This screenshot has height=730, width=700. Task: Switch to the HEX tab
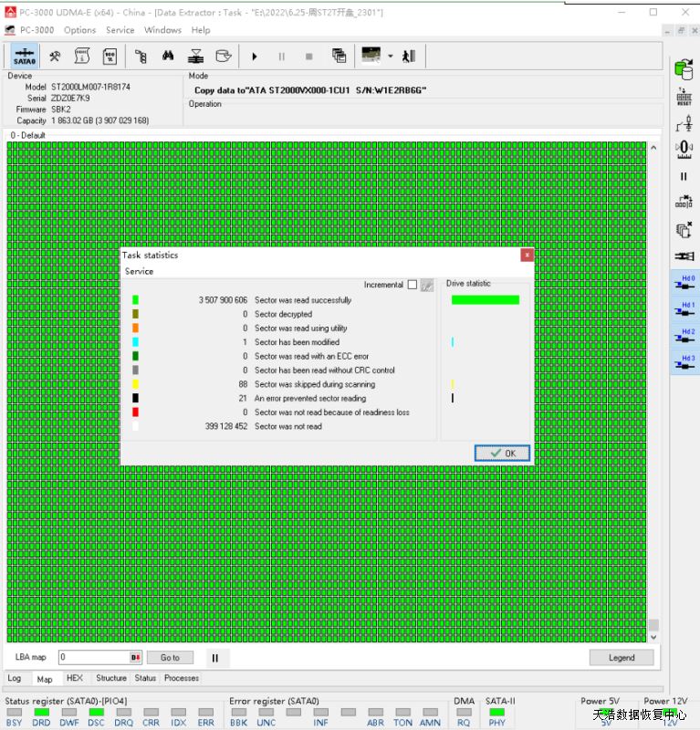pyautogui.click(x=75, y=678)
